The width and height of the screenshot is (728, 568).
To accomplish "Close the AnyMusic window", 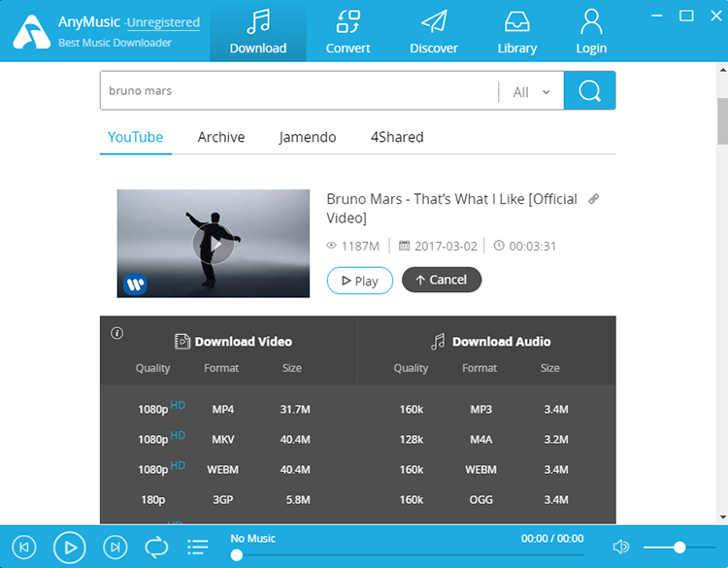I will pos(716,16).
